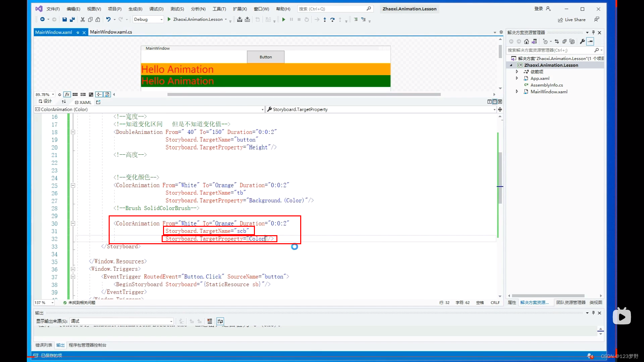Open the 编辑(E) menu
This screenshot has height=362, width=644.
click(x=73, y=9)
